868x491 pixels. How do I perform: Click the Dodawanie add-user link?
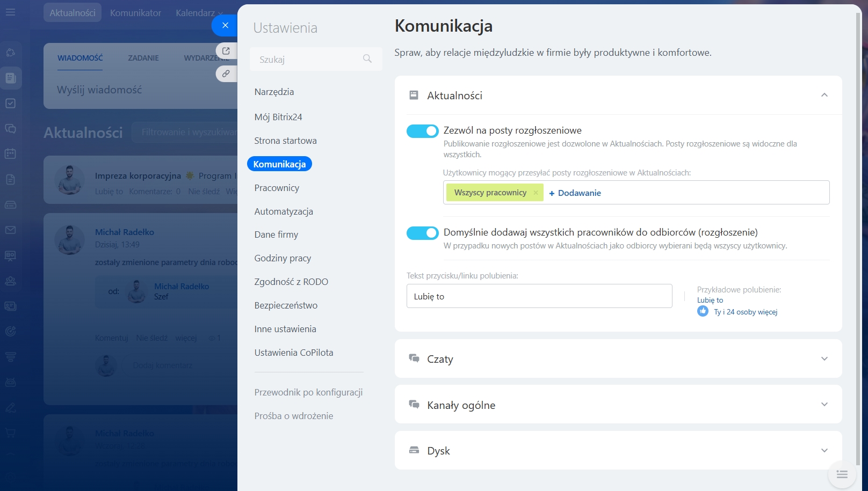click(575, 193)
